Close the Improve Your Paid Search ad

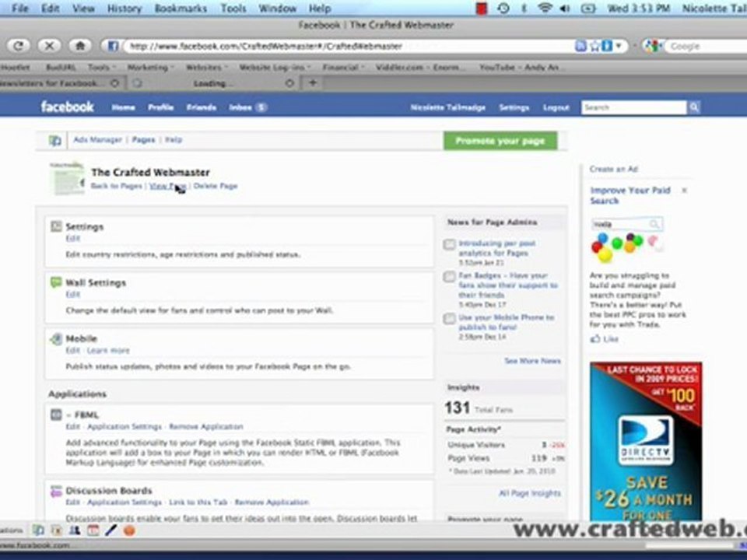tap(684, 191)
